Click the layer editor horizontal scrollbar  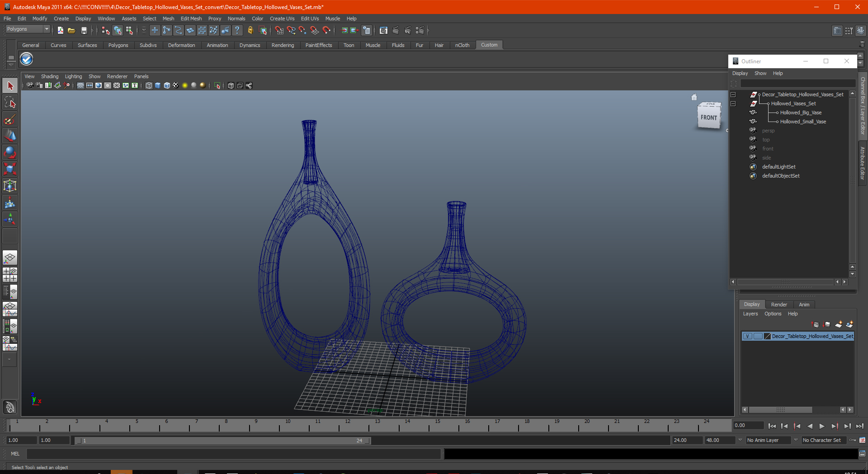pos(780,410)
